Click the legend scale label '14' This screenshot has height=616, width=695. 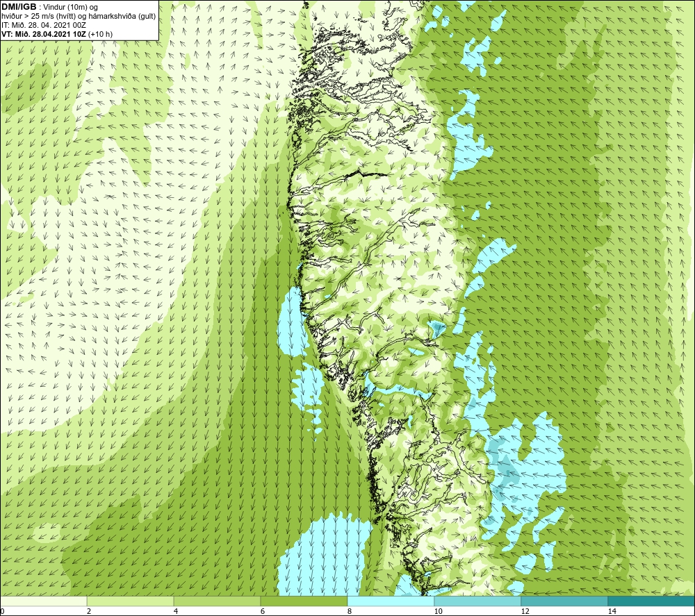(x=612, y=611)
